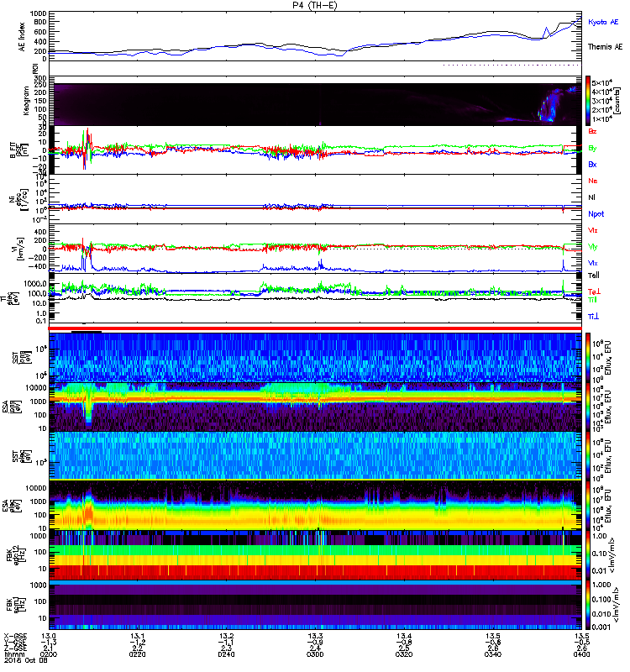The height and width of the screenshot is (672, 630).
Task: Click the plot title "P4 (TH-E)"
Action: pos(315,5)
